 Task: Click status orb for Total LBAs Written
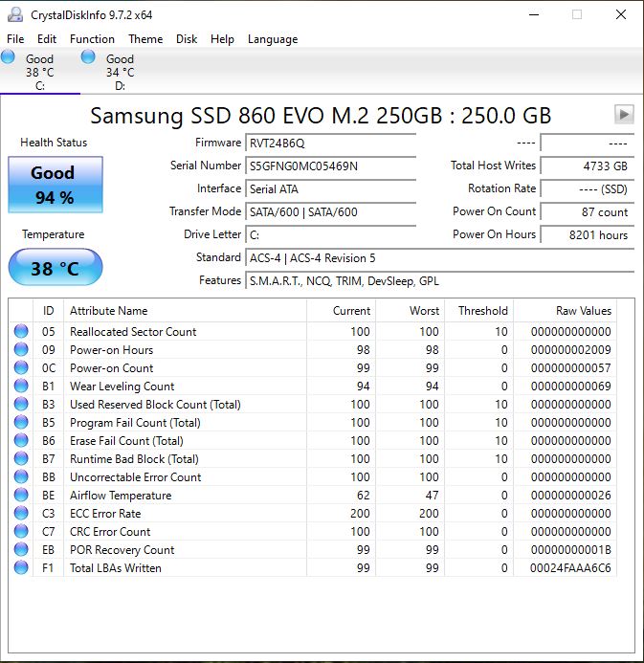tap(21, 567)
